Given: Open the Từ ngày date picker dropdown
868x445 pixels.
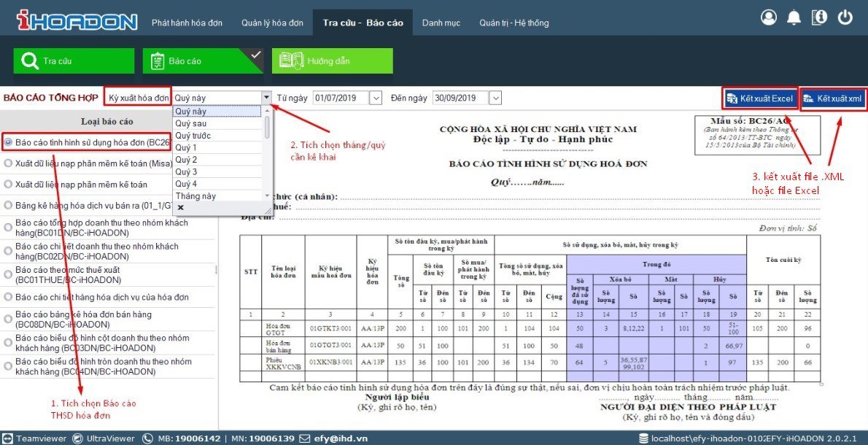Looking at the screenshot, I should [376, 98].
